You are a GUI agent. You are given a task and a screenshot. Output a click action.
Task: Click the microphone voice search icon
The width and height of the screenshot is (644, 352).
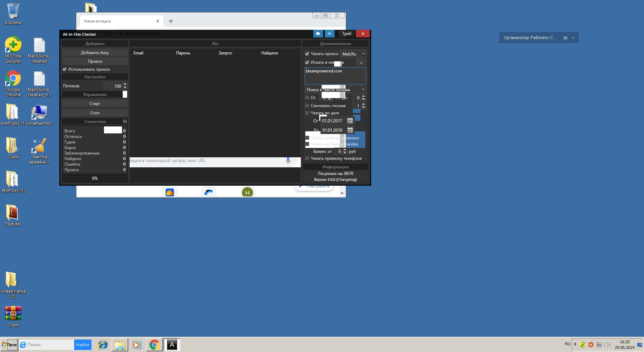[288, 160]
